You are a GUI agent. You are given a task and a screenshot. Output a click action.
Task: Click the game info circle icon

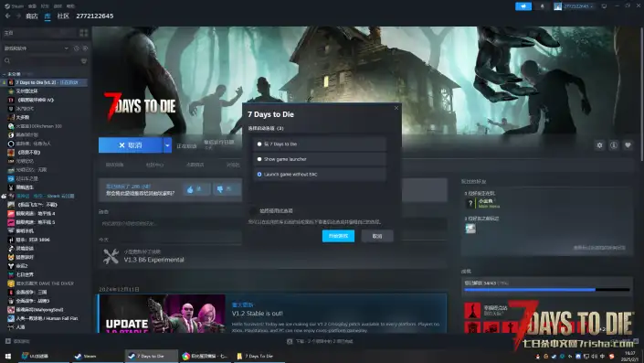tap(614, 145)
